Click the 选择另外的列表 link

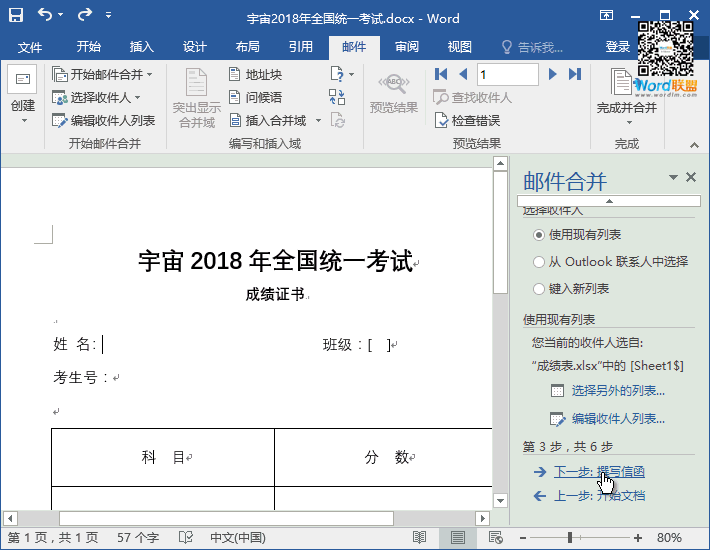pyautogui.click(x=618, y=391)
